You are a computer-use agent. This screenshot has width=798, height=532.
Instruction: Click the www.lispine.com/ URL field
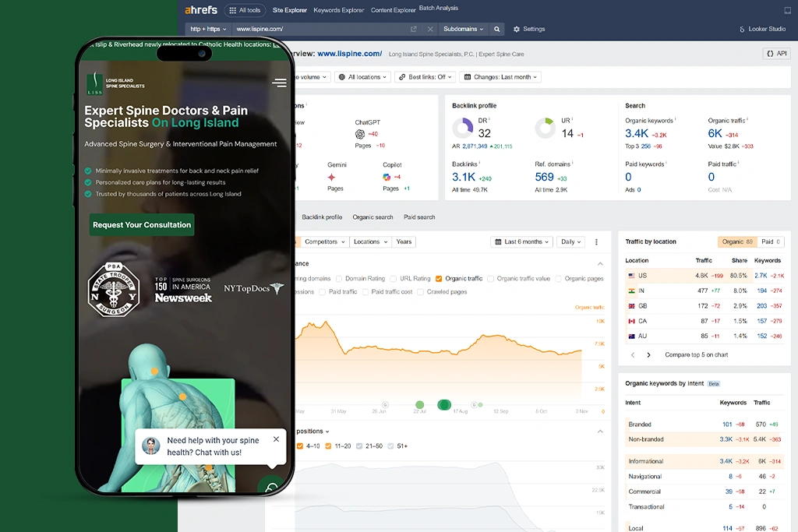coord(320,29)
